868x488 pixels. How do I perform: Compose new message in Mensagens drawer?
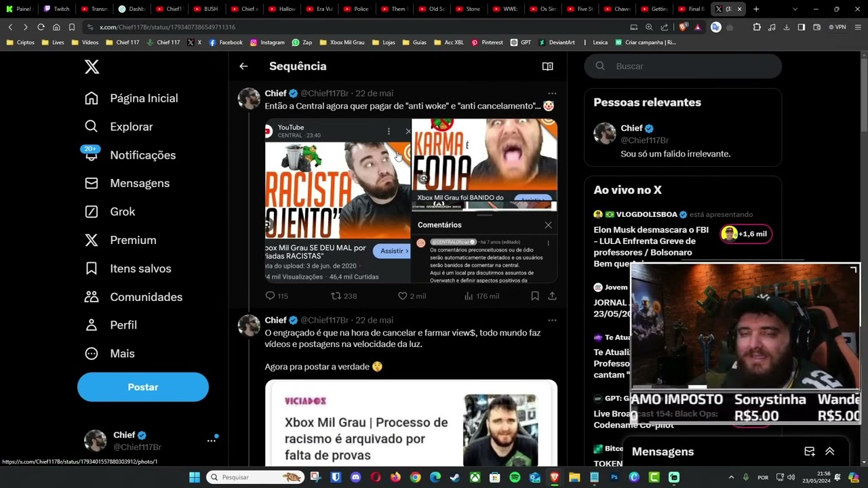pos(809,451)
